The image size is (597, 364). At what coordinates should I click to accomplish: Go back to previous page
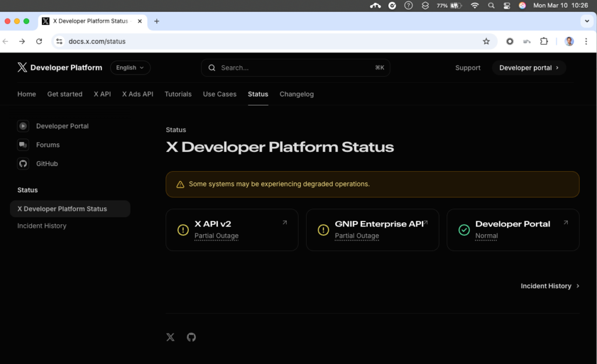[5, 41]
